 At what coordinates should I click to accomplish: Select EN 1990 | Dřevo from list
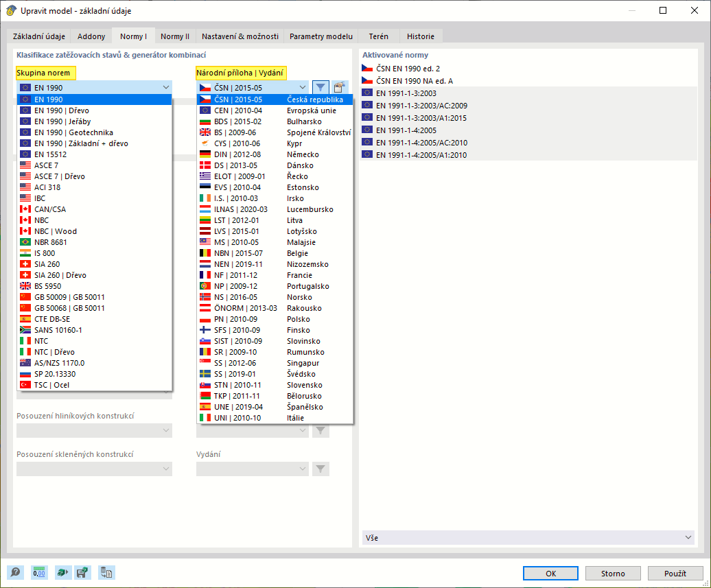(x=94, y=110)
